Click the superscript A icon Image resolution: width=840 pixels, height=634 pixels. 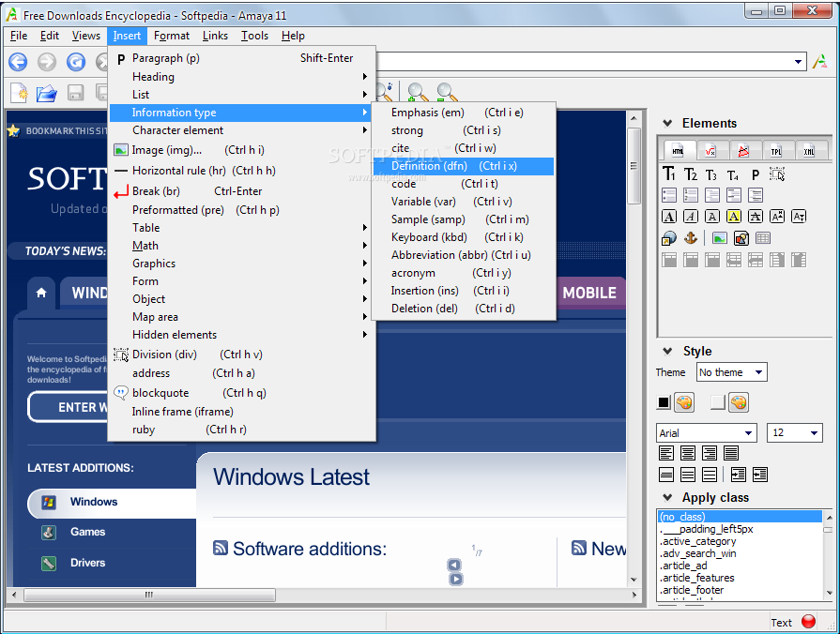777,217
